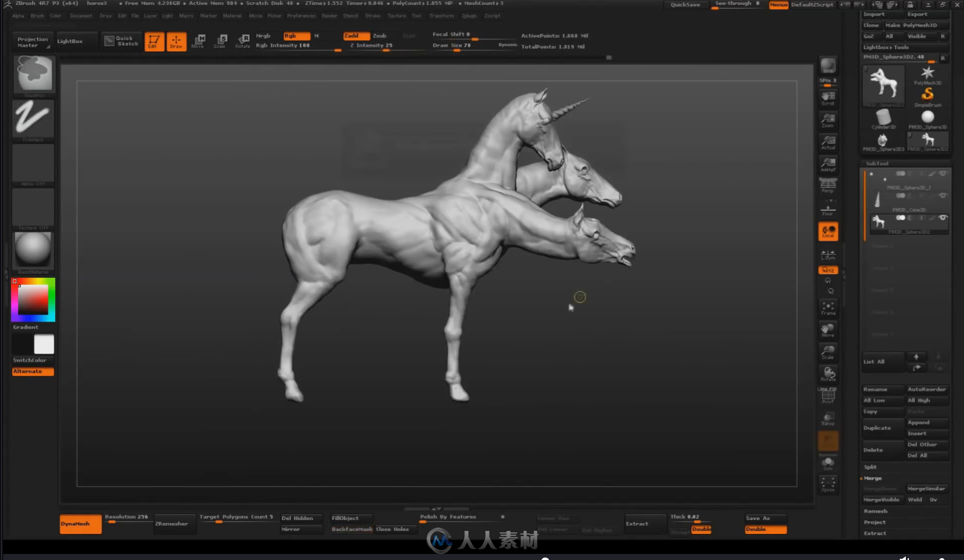Toggle visibility eye of PM3D_Cone3D subtool
Viewport: 964px width, 560px height.
coord(942,196)
